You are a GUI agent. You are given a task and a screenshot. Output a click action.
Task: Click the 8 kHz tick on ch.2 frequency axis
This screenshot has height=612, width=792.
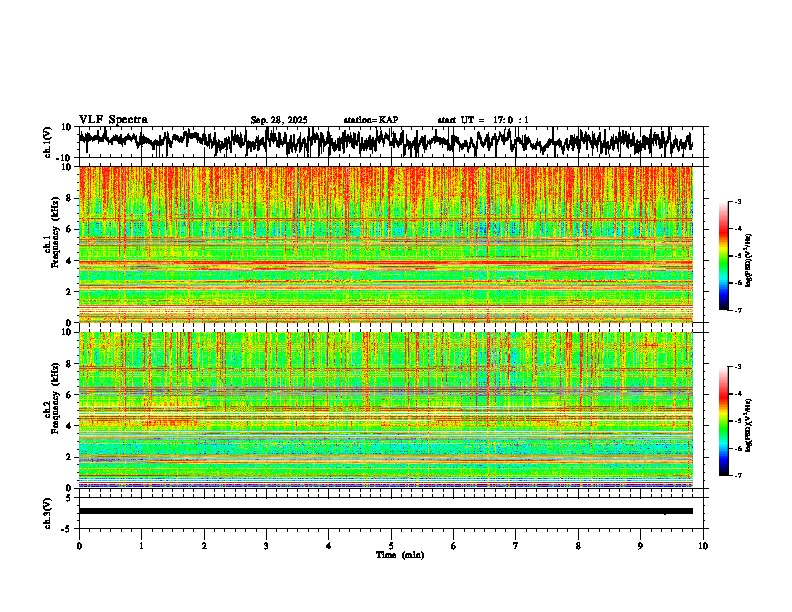click(x=70, y=364)
